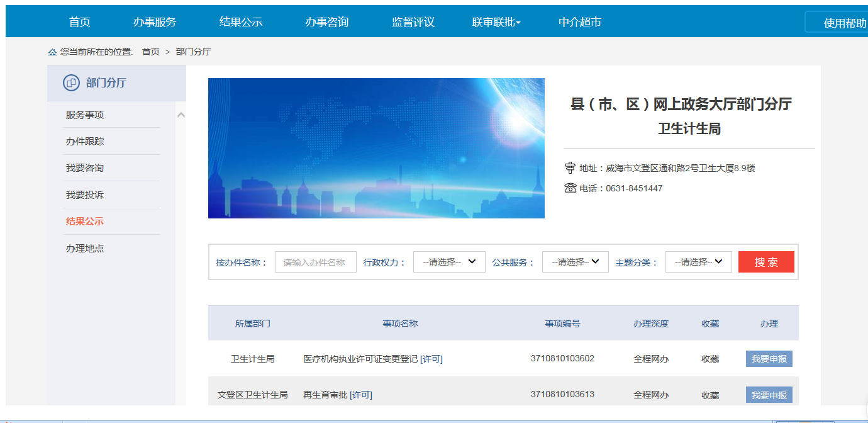Click 我要申报 for 再生育审批
868x423 pixels.
click(769, 395)
